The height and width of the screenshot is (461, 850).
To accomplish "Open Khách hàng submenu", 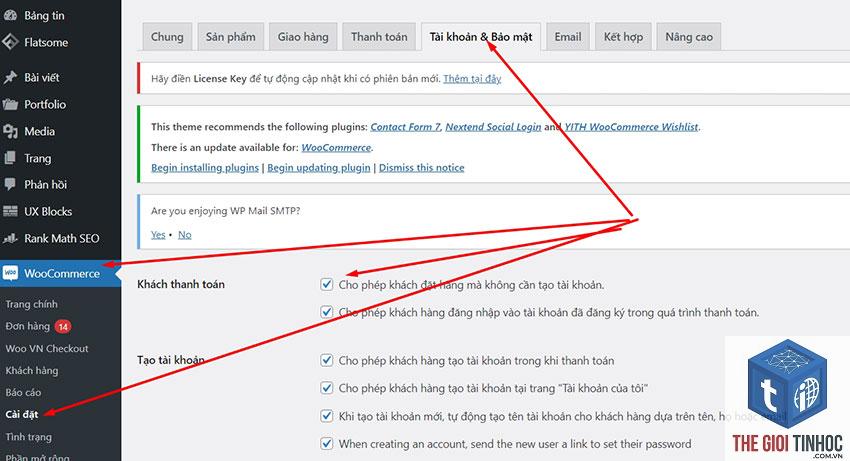I will 31,370.
